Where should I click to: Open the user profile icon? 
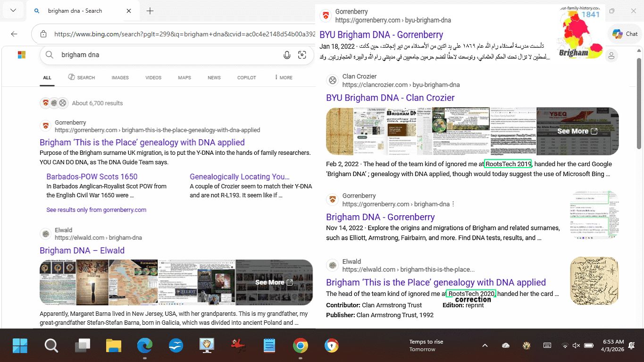pos(611,56)
